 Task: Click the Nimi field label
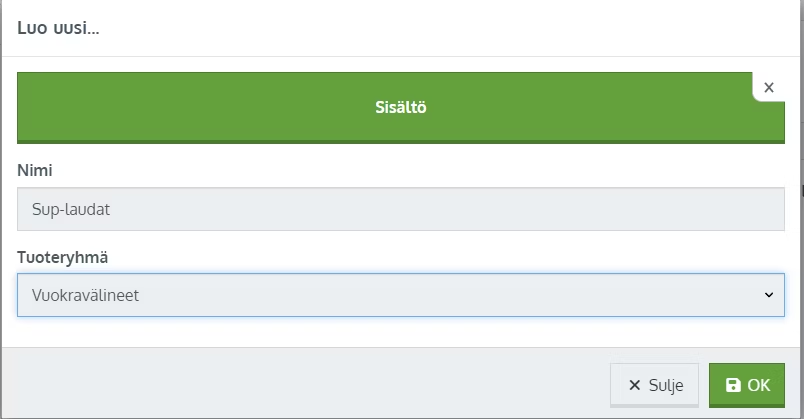35,170
